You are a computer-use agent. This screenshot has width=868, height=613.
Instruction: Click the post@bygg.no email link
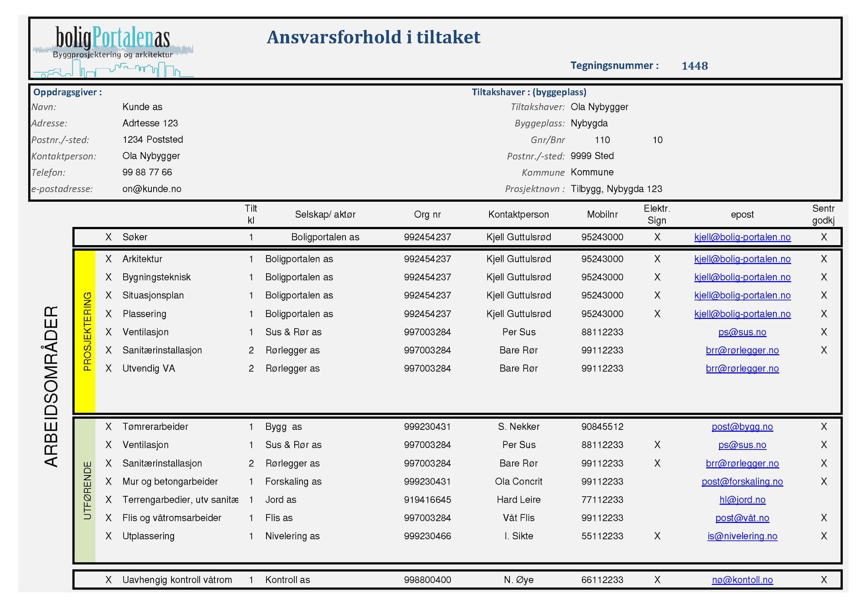tap(742, 427)
